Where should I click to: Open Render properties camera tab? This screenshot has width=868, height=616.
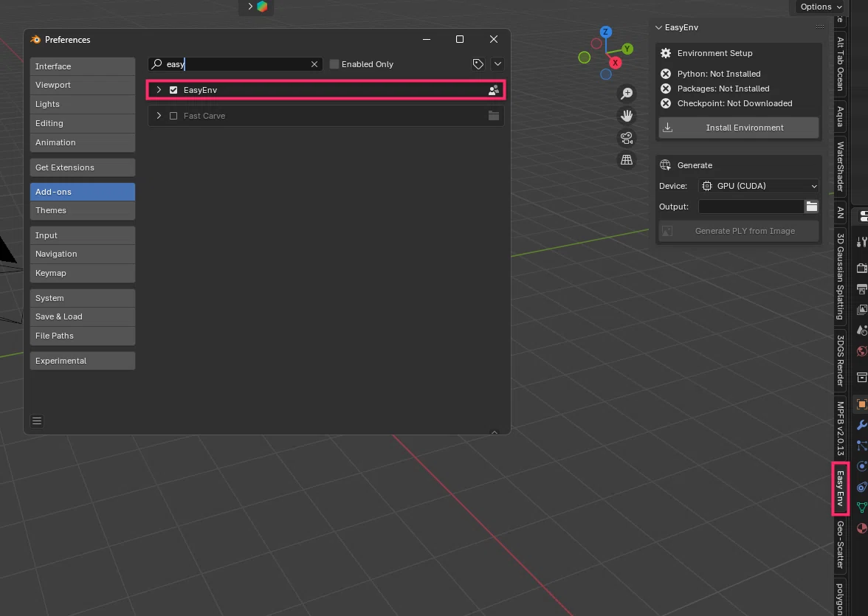click(x=862, y=268)
